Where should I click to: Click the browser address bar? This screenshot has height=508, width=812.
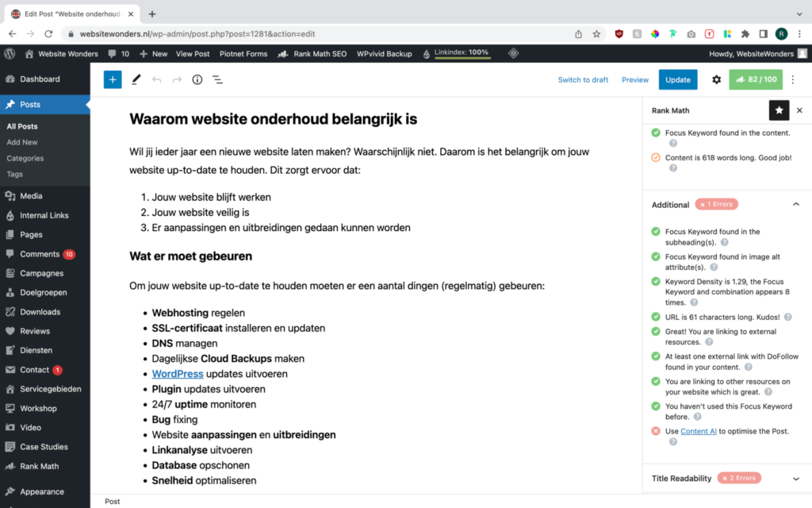point(317,35)
